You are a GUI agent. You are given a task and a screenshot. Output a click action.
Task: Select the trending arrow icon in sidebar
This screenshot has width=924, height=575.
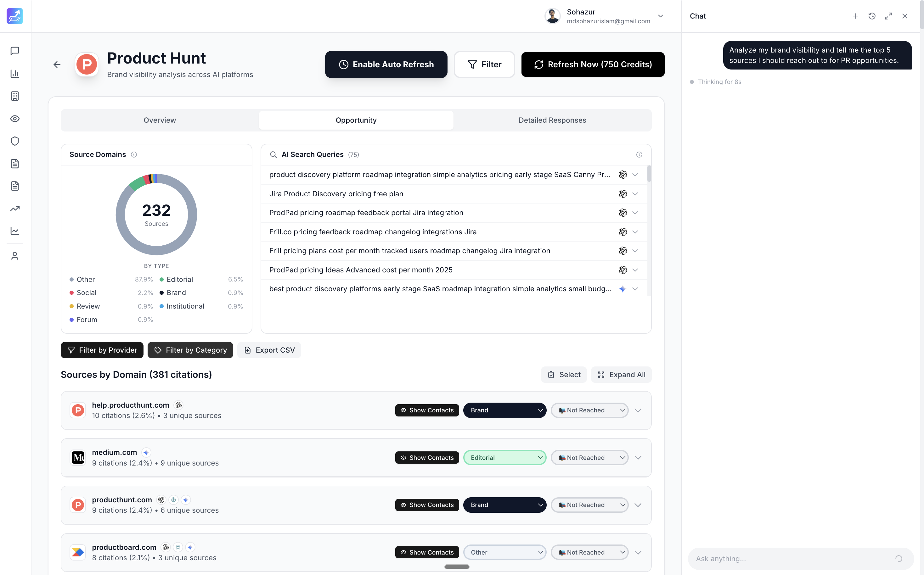pyautogui.click(x=14, y=209)
